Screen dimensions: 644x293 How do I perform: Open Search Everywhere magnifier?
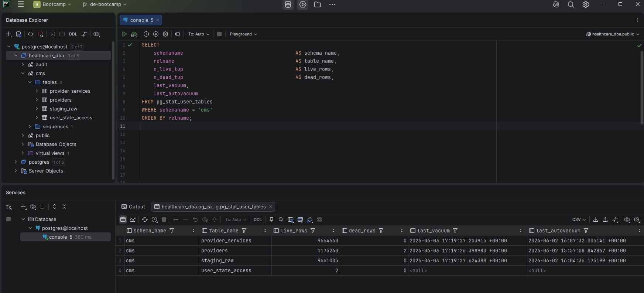[x=571, y=4]
